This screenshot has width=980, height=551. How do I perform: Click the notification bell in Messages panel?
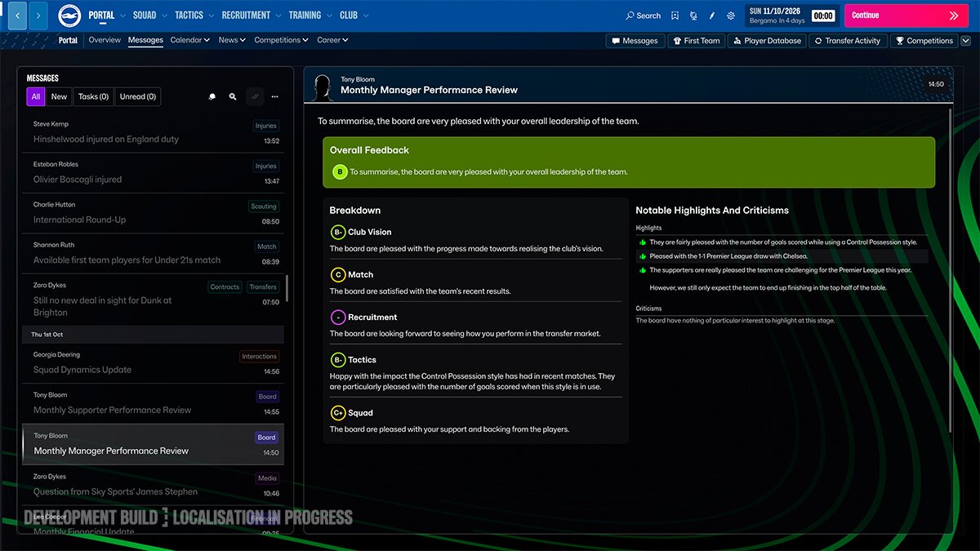(x=212, y=96)
